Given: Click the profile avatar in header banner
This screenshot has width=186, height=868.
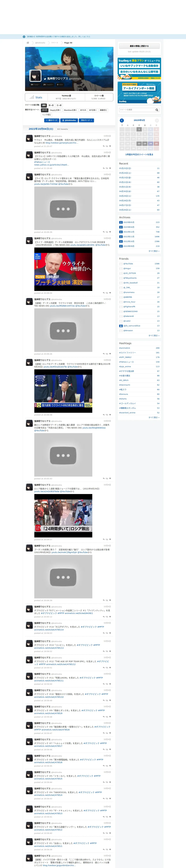Looking at the screenshot, I should pyautogui.click(x=35, y=76).
